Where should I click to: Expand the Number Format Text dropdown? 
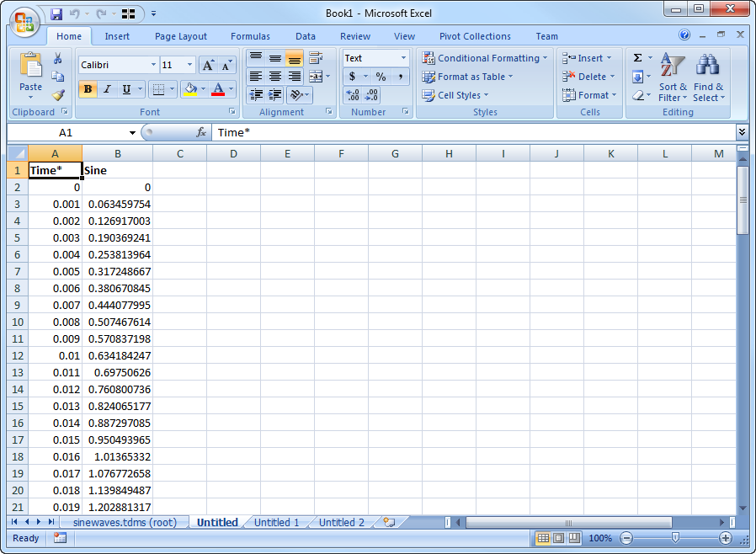[403, 58]
